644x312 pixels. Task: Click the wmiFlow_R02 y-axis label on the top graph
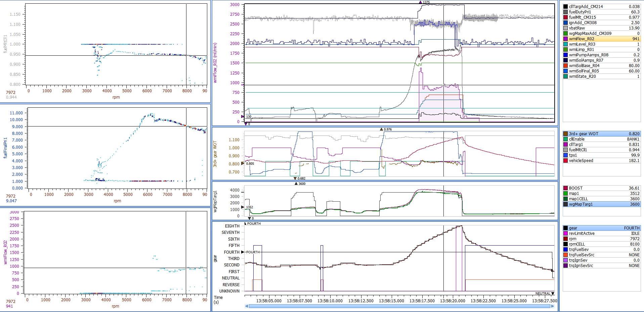(x=215, y=63)
